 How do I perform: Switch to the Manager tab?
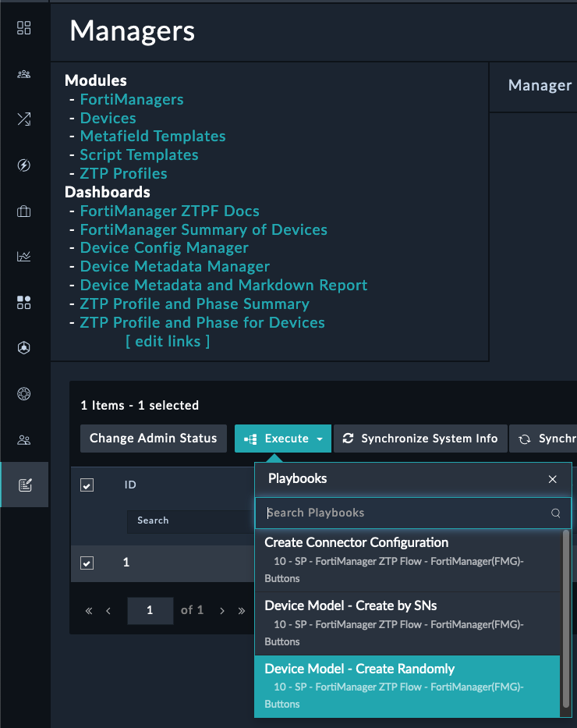click(x=540, y=85)
